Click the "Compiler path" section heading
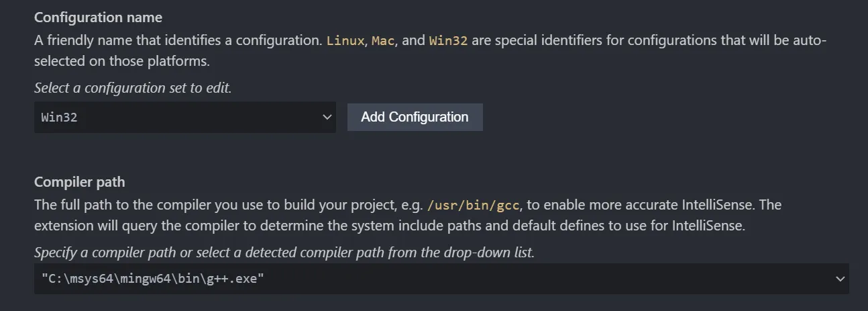This screenshot has height=311, width=868. point(79,182)
